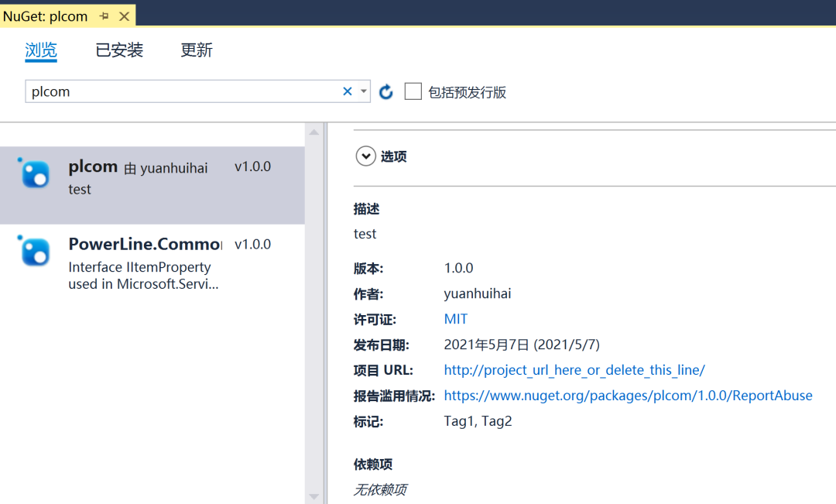Refresh the package list
The height and width of the screenshot is (504, 836).
[x=386, y=91]
